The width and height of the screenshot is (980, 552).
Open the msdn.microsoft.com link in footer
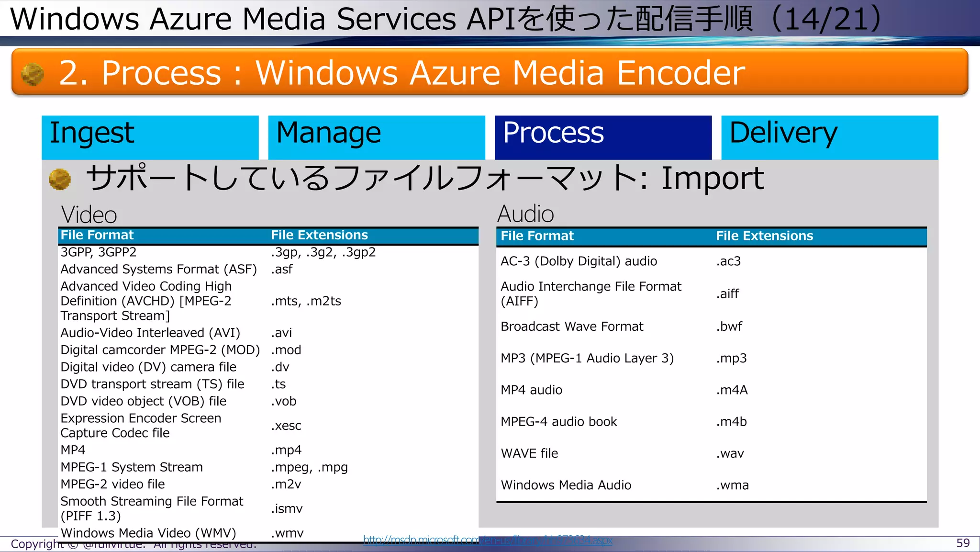coord(488,540)
